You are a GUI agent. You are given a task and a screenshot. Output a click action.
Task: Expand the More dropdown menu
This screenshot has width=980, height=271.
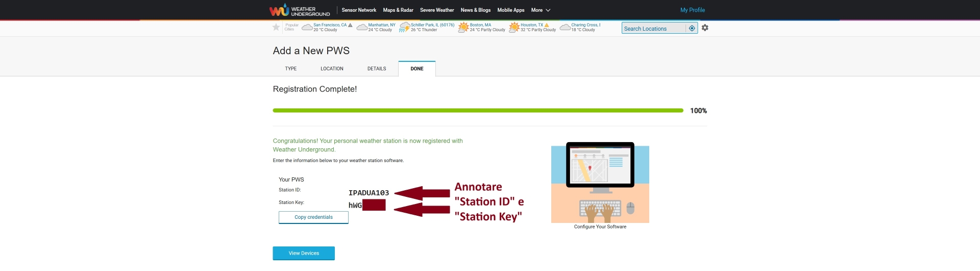coord(541,10)
